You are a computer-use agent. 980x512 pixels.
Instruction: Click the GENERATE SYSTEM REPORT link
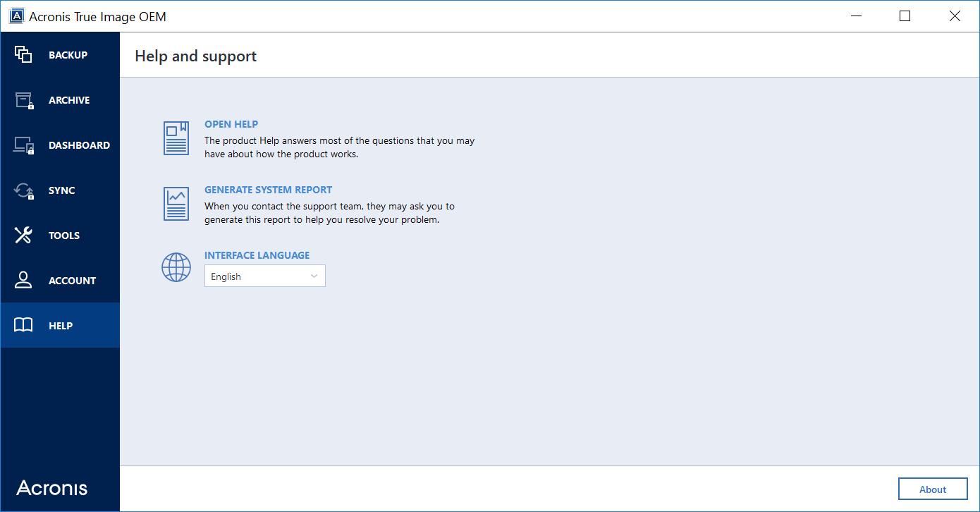click(x=268, y=190)
